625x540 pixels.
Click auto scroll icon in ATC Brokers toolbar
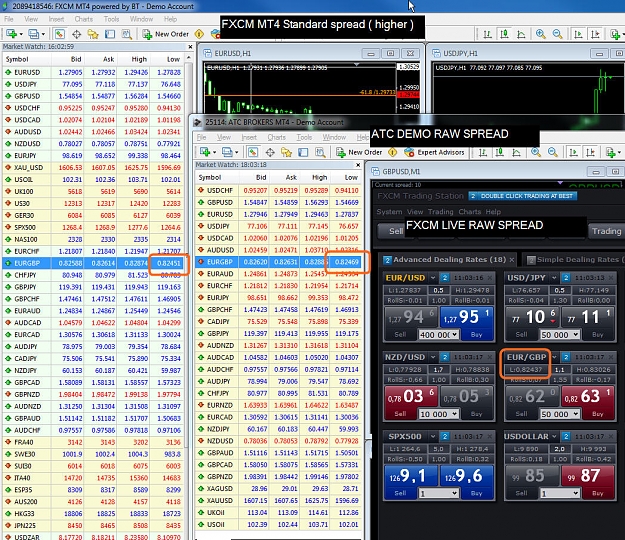tap(573, 152)
